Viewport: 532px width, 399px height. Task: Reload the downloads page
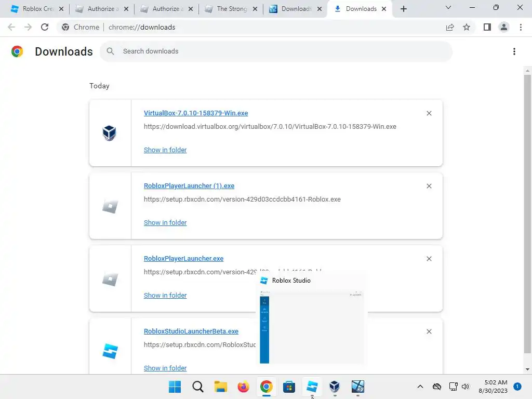pos(45,27)
